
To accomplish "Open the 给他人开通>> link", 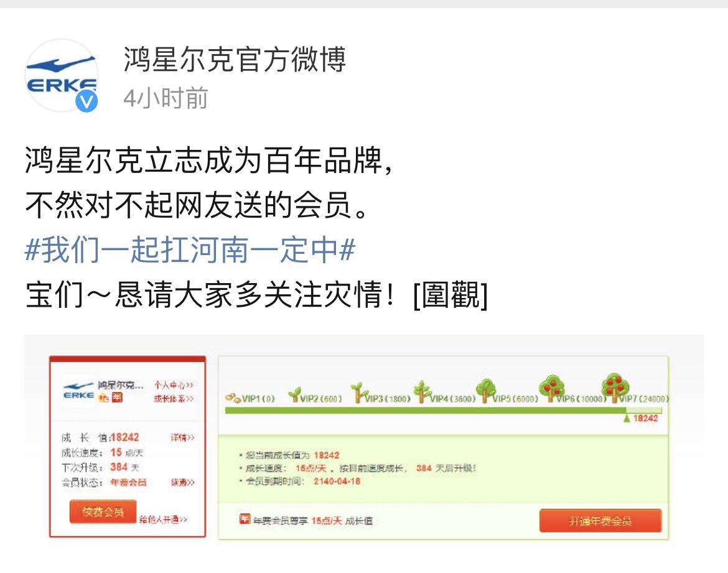I will pyautogui.click(x=163, y=519).
